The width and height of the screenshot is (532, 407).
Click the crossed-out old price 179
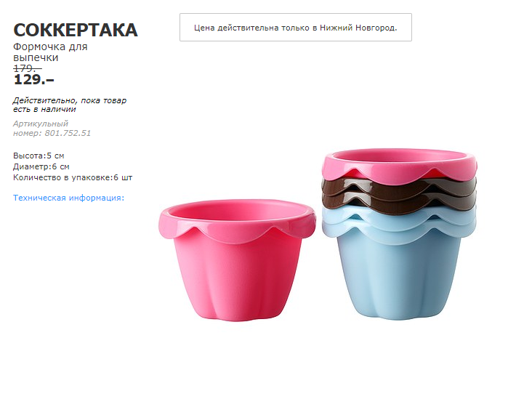[x=28, y=68]
